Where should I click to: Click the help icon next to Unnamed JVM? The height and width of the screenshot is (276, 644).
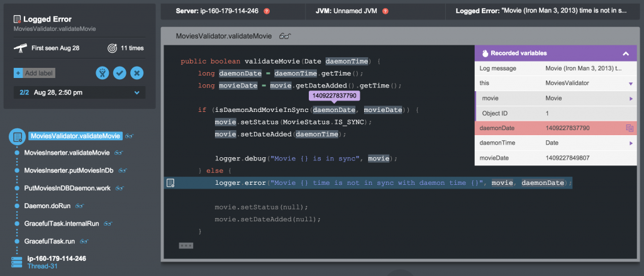(x=386, y=11)
